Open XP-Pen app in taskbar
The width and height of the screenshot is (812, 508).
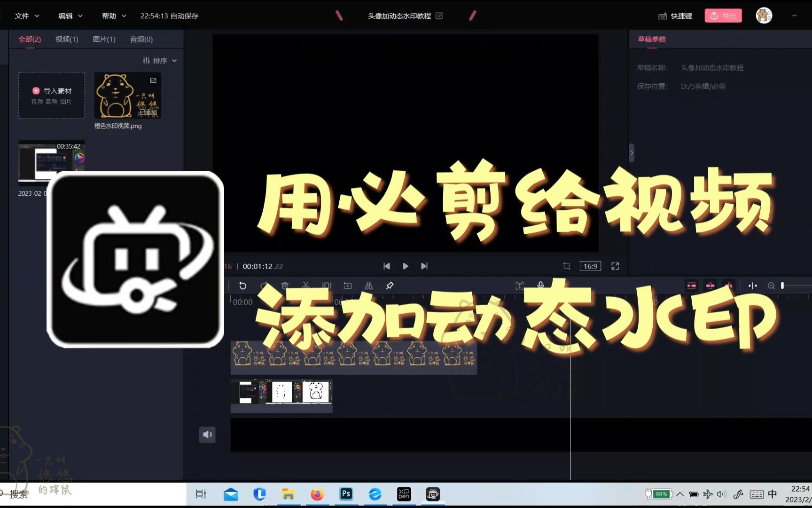pyautogui.click(x=404, y=494)
